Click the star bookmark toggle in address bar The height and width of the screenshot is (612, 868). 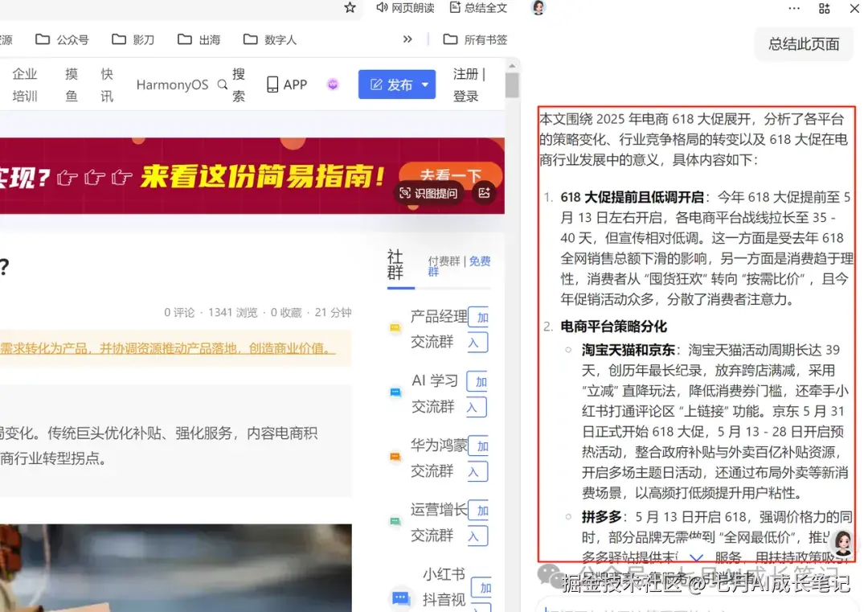click(x=350, y=9)
